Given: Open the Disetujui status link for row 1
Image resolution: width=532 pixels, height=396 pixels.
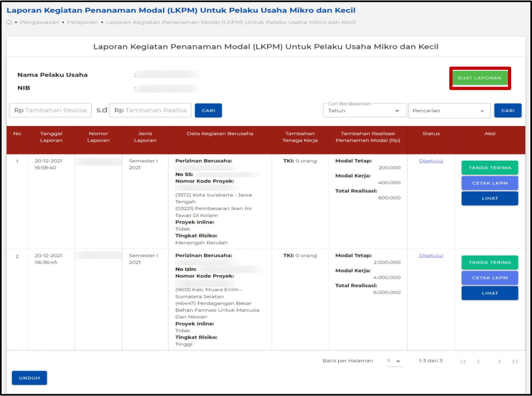Looking at the screenshot, I should click(431, 160).
